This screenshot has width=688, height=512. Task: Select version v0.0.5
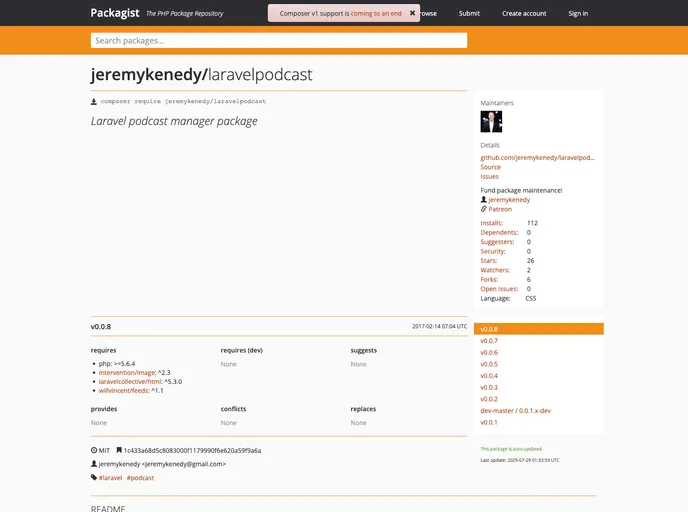pos(489,364)
